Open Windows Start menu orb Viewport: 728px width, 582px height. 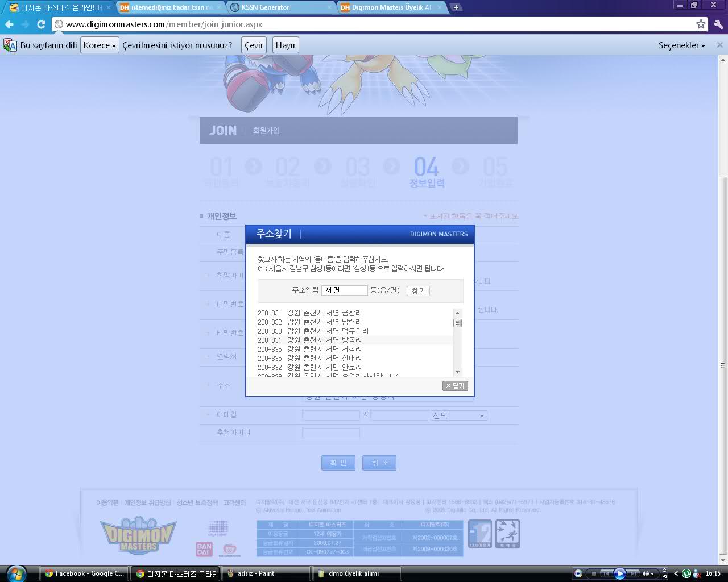click(16, 573)
